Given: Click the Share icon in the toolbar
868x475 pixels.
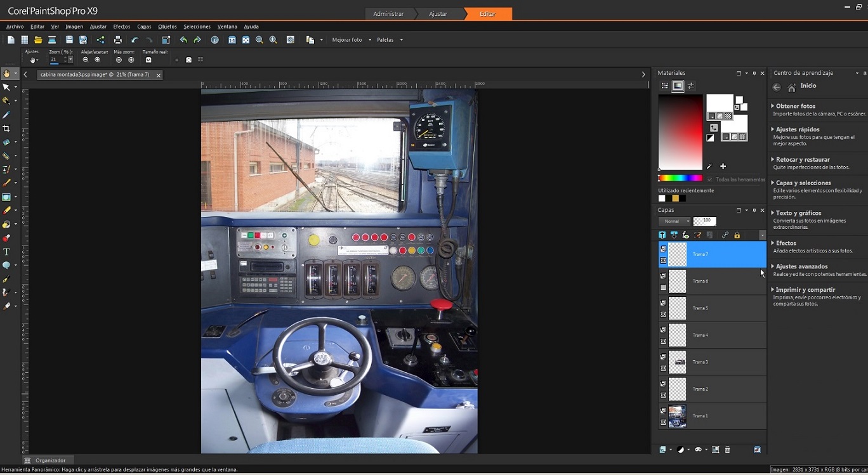Looking at the screenshot, I should click(100, 40).
